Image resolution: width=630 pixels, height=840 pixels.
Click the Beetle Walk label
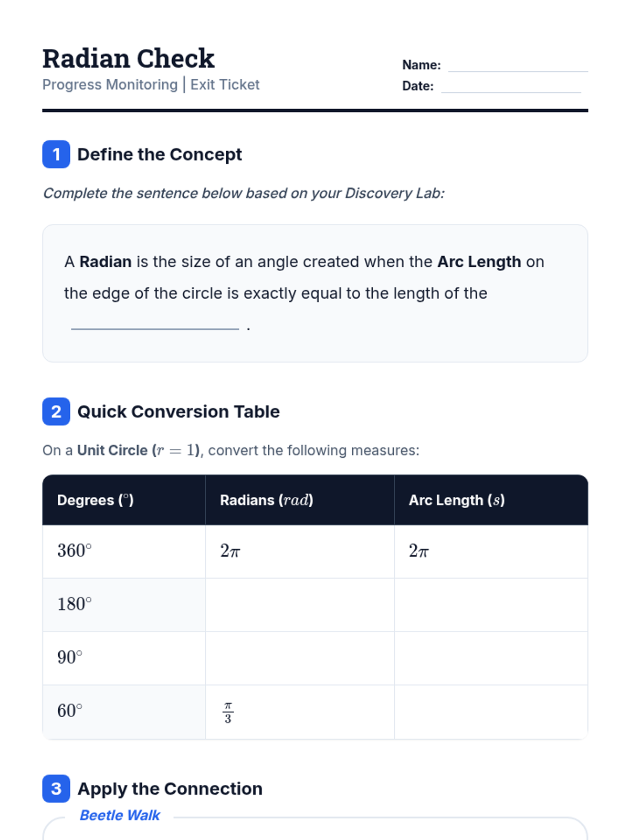120,815
